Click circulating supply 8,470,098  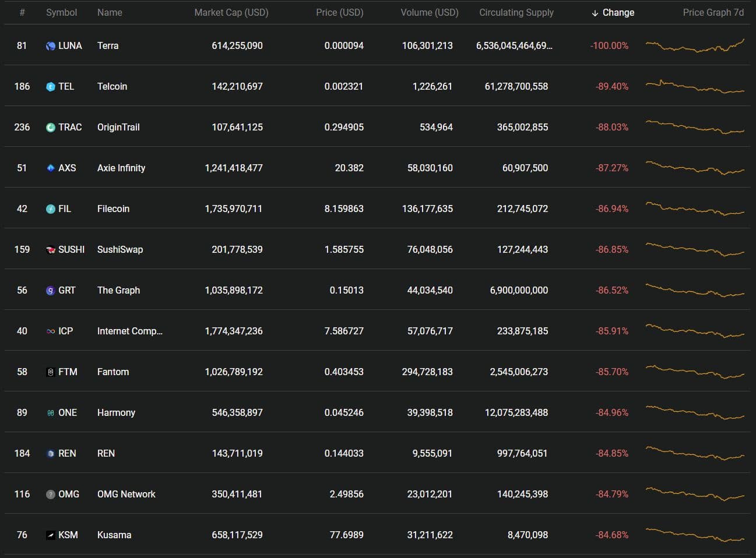pyautogui.click(x=528, y=535)
